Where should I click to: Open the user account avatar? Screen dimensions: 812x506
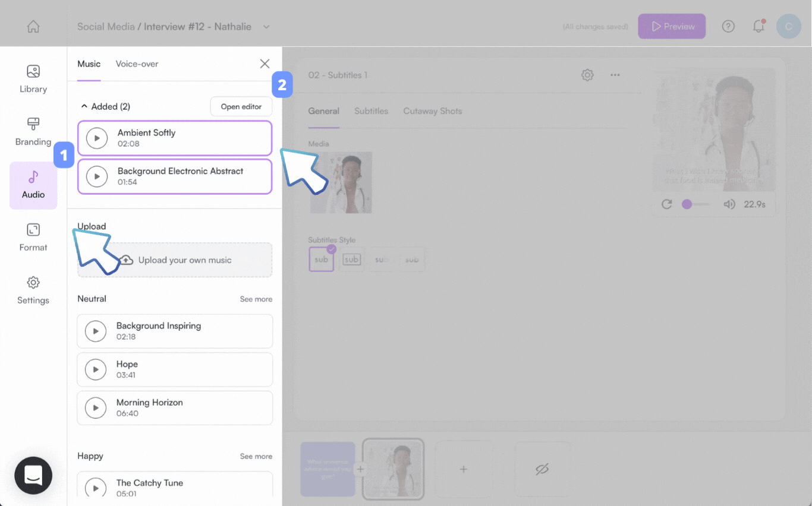(x=789, y=27)
